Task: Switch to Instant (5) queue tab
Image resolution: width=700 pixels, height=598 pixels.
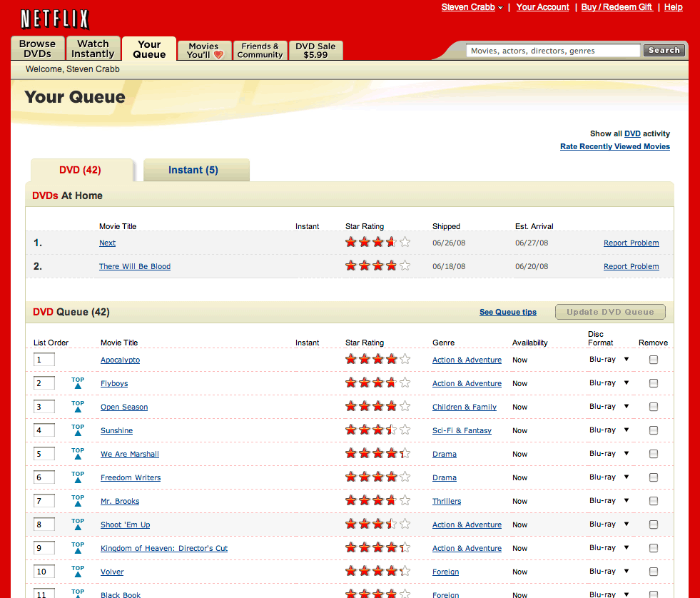Action: [x=196, y=170]
